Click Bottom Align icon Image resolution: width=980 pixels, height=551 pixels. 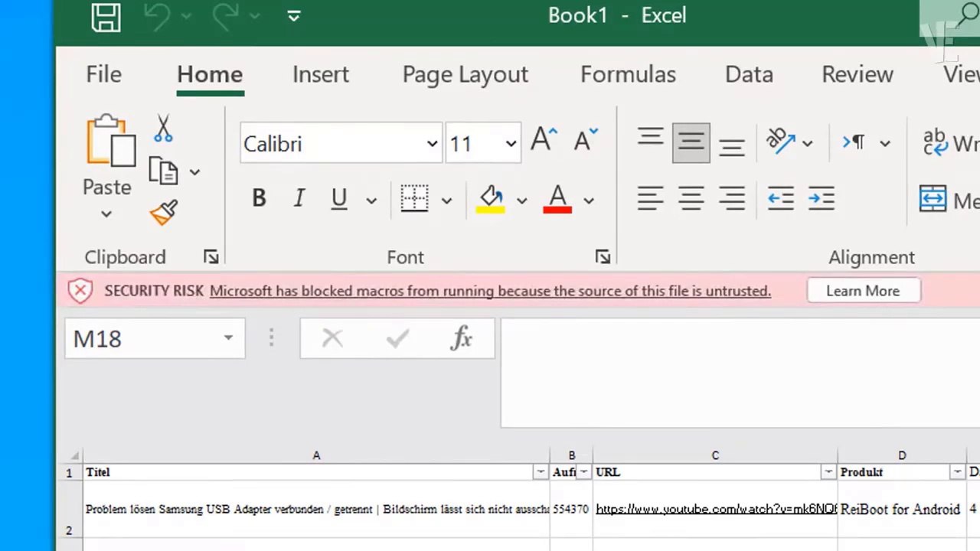[x=732, y=145]
